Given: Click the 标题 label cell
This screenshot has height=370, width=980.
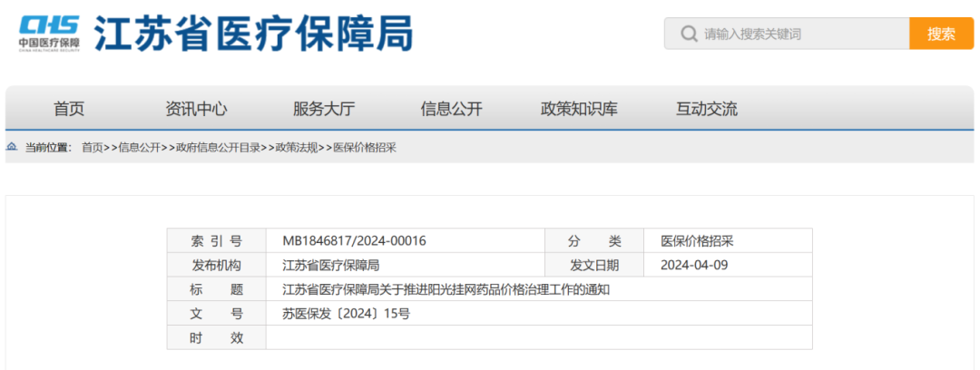Looking at the screenshot, I should (x=216, y=289).
